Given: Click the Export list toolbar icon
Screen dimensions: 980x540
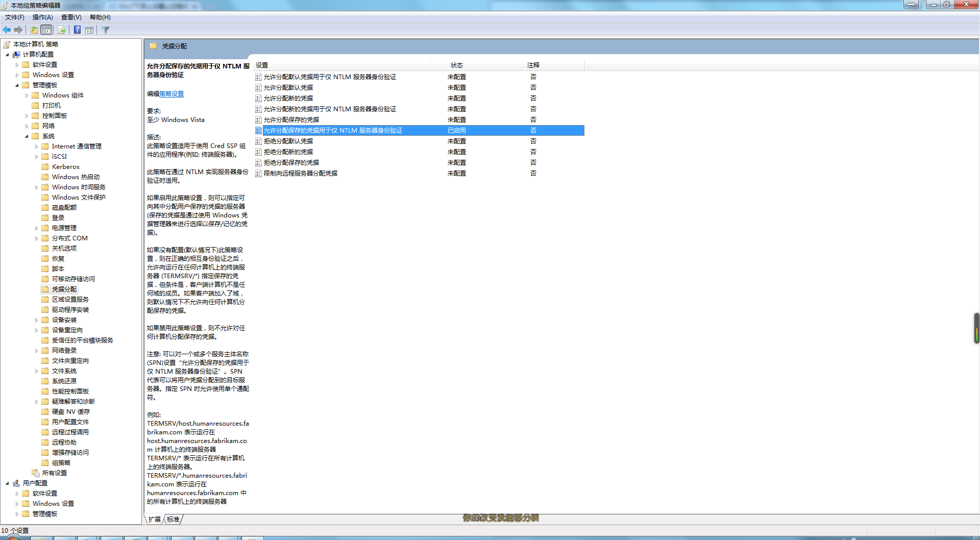Looking at the screenshot, I should 61,30.
